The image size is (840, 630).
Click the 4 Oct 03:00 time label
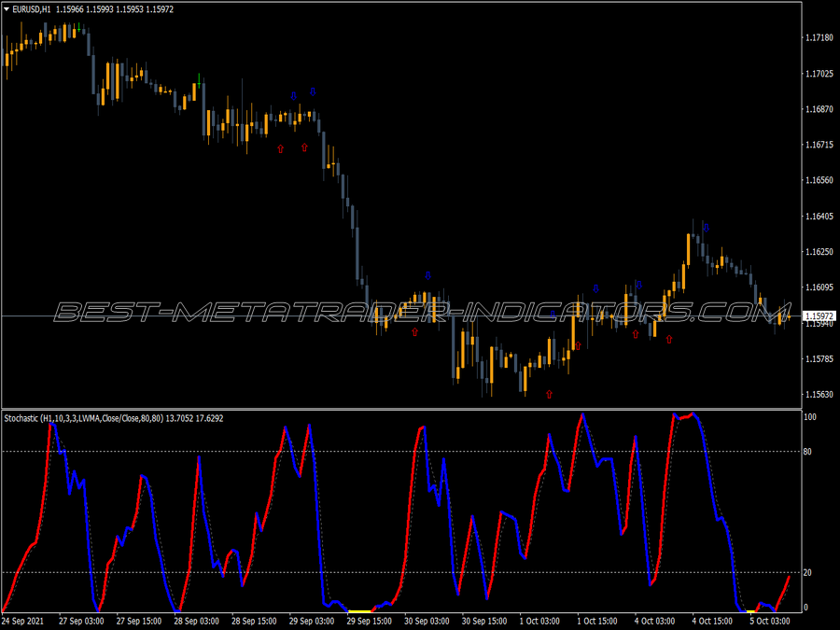pos(655,621)
